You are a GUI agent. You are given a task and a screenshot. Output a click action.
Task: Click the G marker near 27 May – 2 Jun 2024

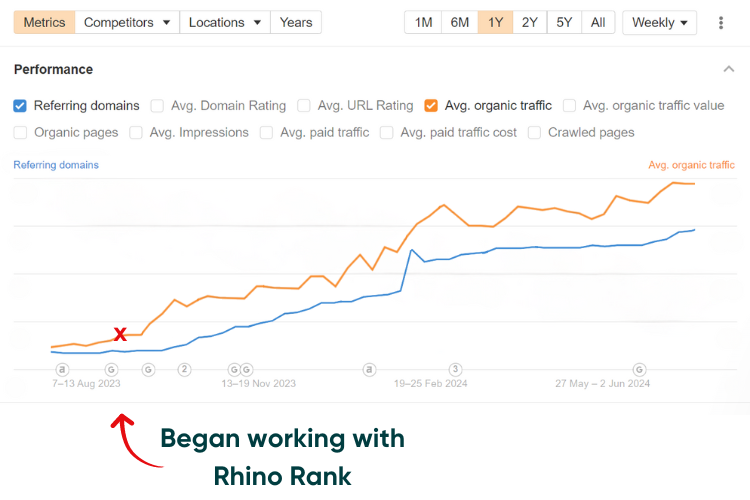[640, 369]
